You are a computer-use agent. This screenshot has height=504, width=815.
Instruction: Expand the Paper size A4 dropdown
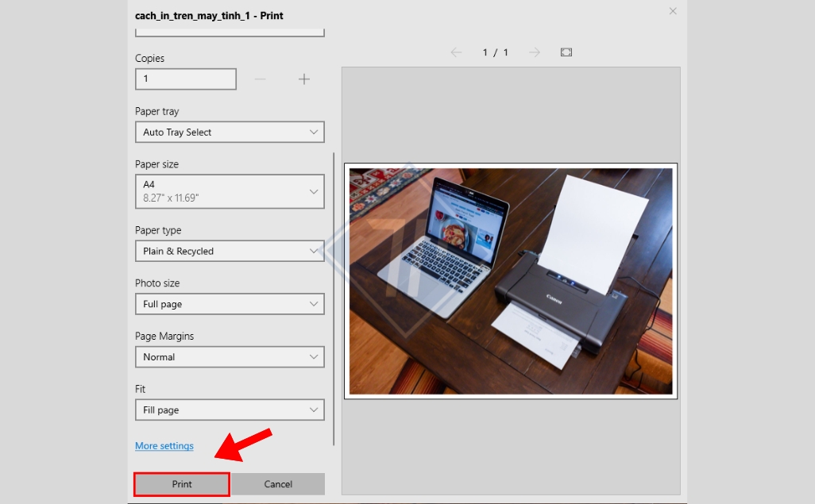pos(230,191)
